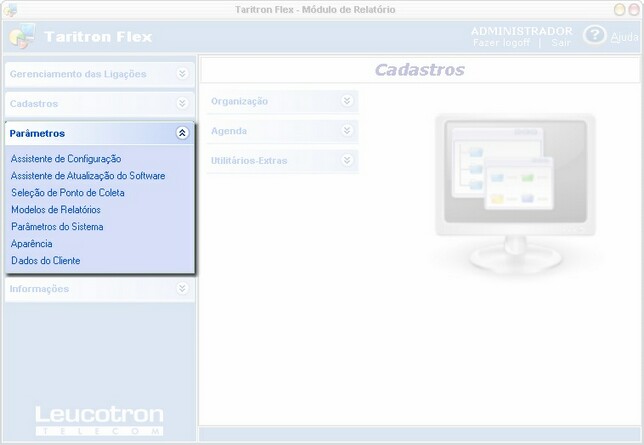Screen dimensions: 644x445
Task: Expand the Agenda section chevron
Action: pyautogui.click(x=347, y=130)
